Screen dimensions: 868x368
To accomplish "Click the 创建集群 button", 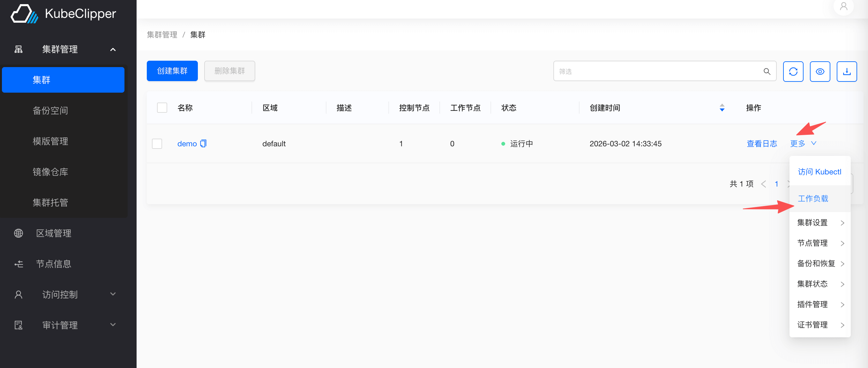I will (172, 71).
